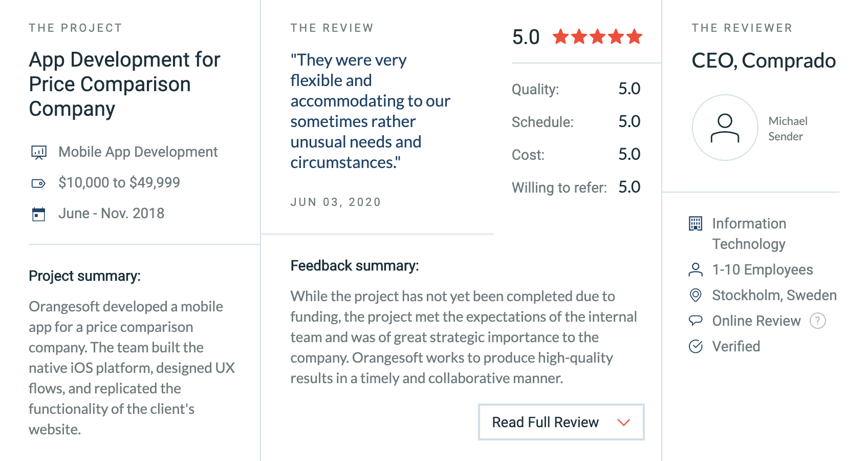Click the CEO, Comprado reviewer heading

tap(764, 60)
